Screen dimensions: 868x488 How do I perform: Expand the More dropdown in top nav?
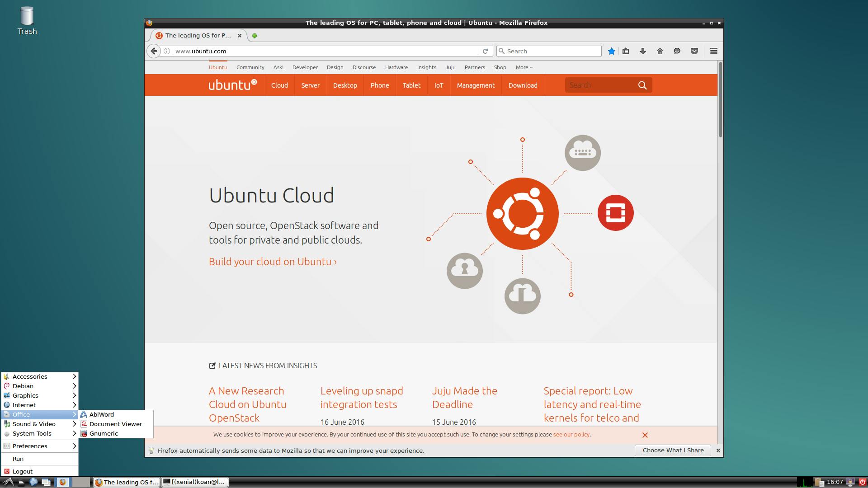524,67
